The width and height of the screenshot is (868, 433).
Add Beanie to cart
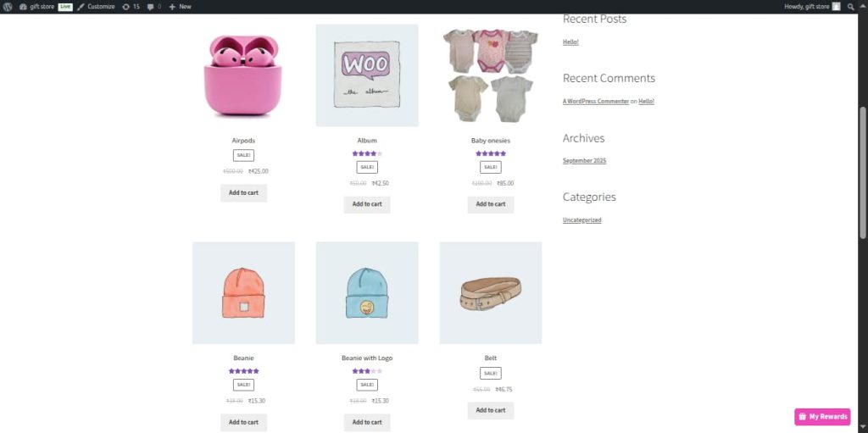[243, 422]
